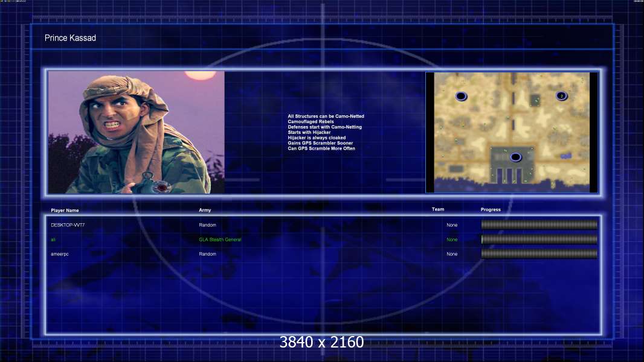Select player name ameerpc
The height and width of the screenshot is (362, 644).
coord(60,254)
